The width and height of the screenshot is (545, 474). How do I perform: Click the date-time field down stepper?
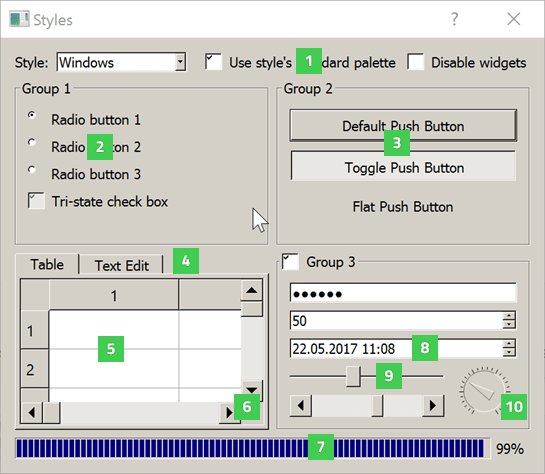pos(509,352)
